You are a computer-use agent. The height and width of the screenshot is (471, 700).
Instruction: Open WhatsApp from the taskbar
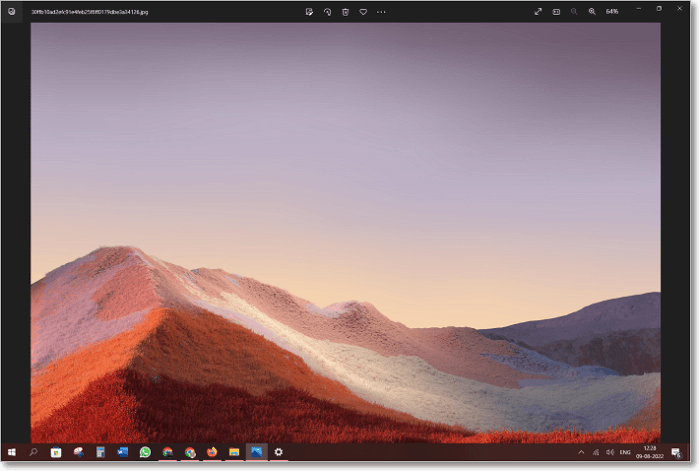point(145,452)
